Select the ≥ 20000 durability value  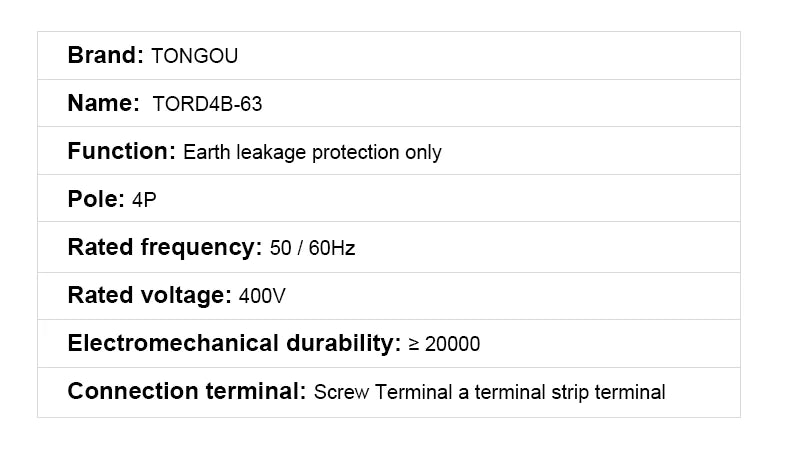click(445, 345)
